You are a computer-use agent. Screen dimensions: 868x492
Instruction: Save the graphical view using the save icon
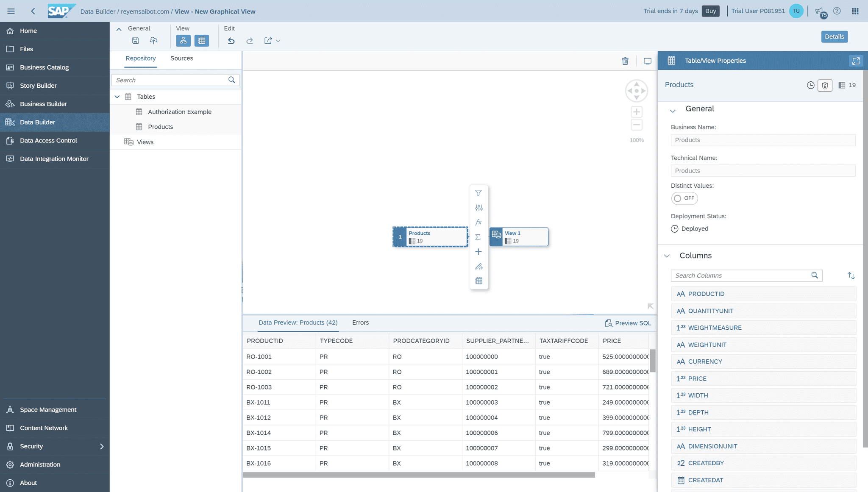(135, 40)
